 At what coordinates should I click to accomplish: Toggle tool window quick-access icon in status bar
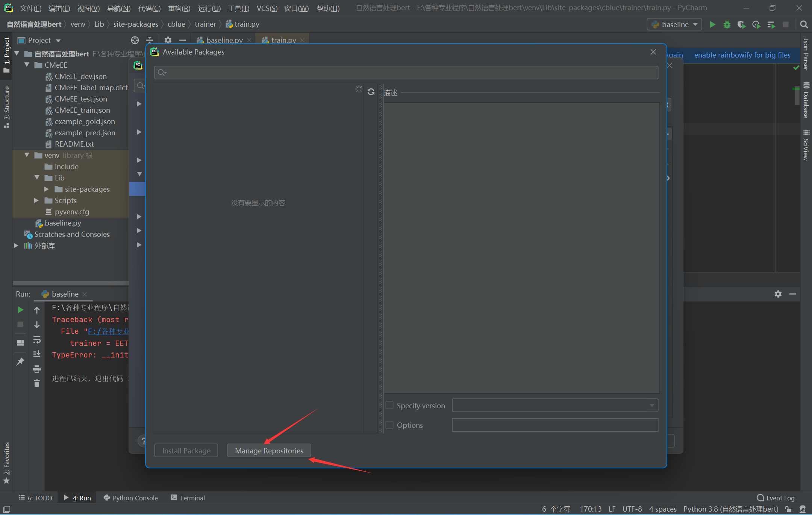(7, 509)
